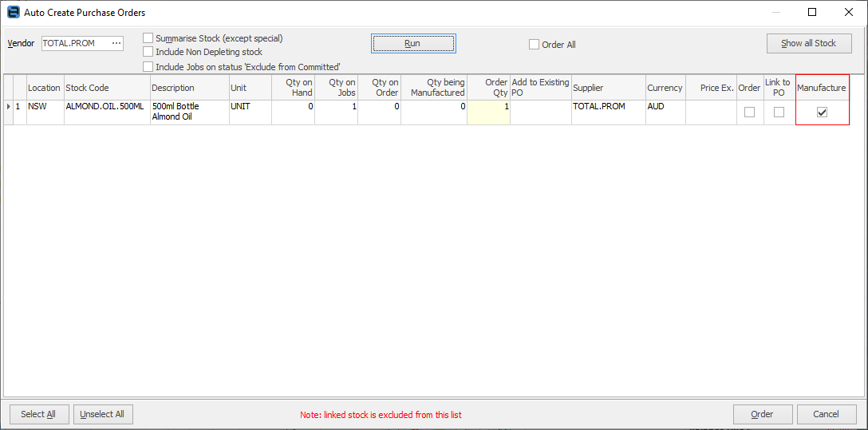Open the Vendor lookup ellipsis button
The image size is (868, 430).
[116, 43]
